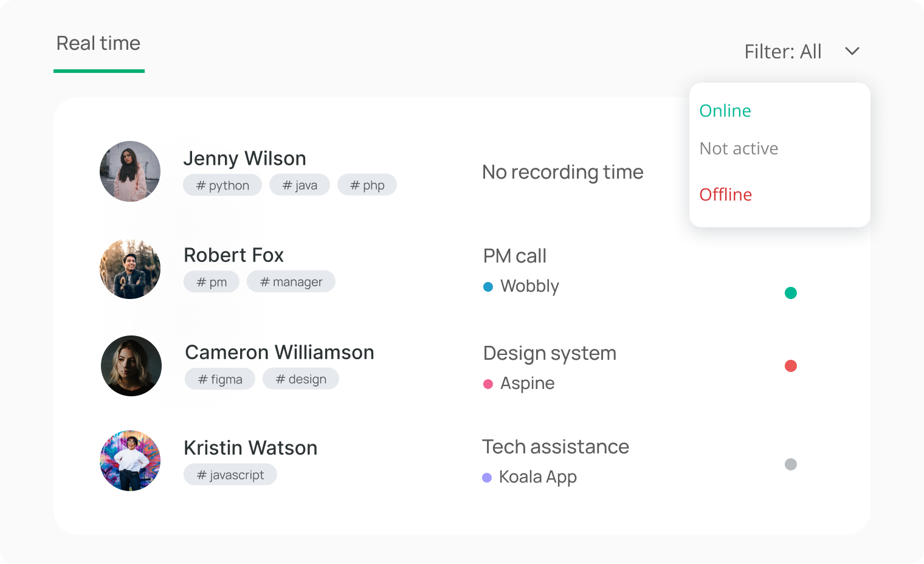Screen dimensions: 924x564
Task: Select the Online filter option
Action: (725, 111)
